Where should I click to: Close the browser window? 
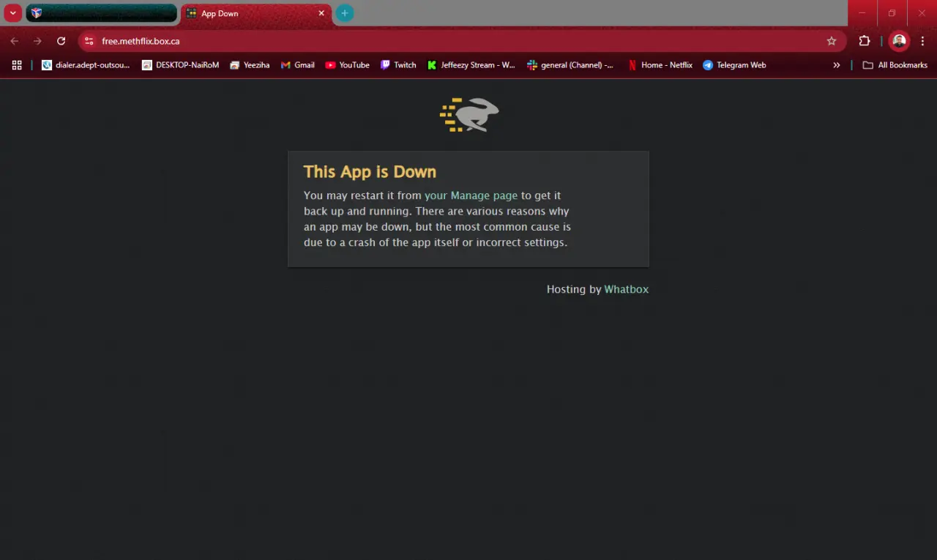point(922,13)
